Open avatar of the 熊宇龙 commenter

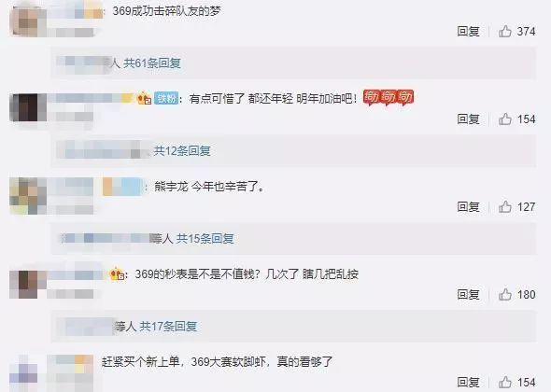pyautogui.click(x=28, y=196)
